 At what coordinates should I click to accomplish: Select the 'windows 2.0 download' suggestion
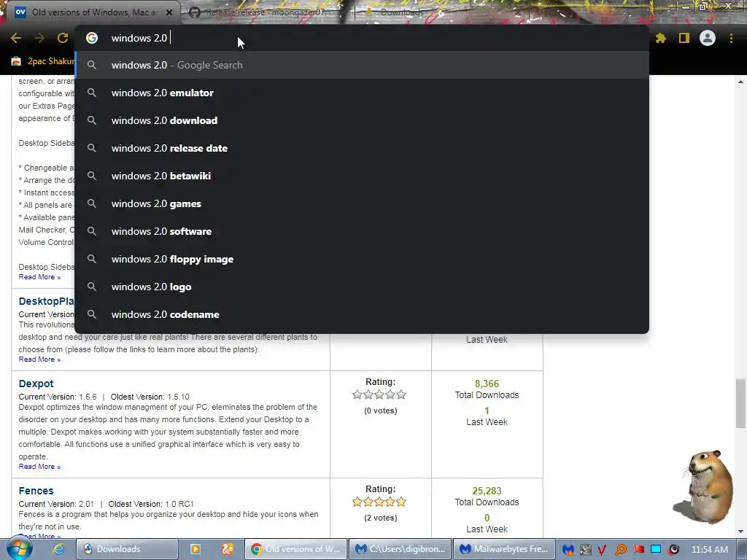(x=362, y=120)
